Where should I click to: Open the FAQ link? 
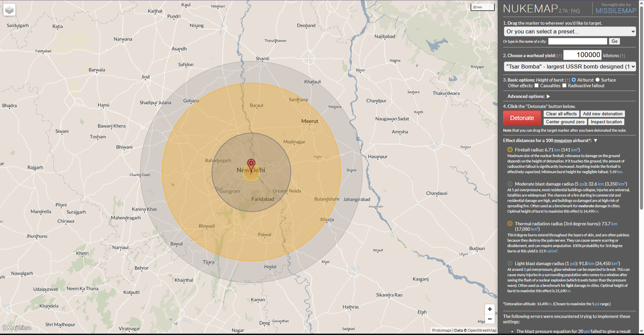pos(575,11)
